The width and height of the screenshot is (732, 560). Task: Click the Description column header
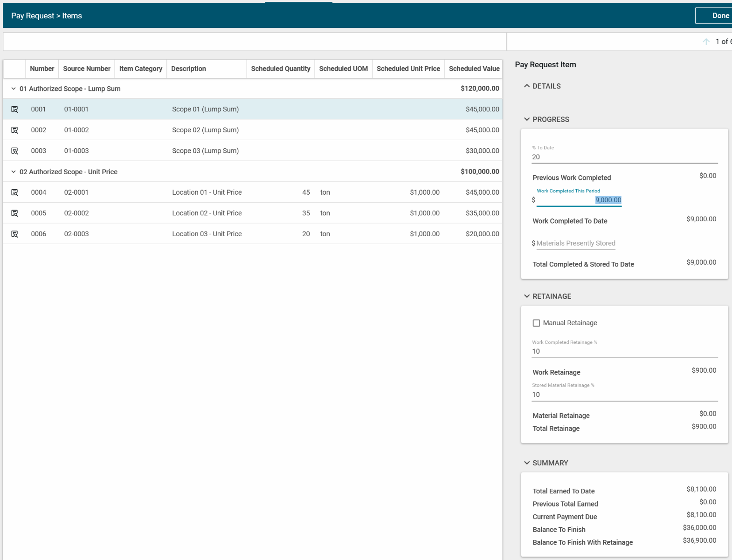(188, 68)
